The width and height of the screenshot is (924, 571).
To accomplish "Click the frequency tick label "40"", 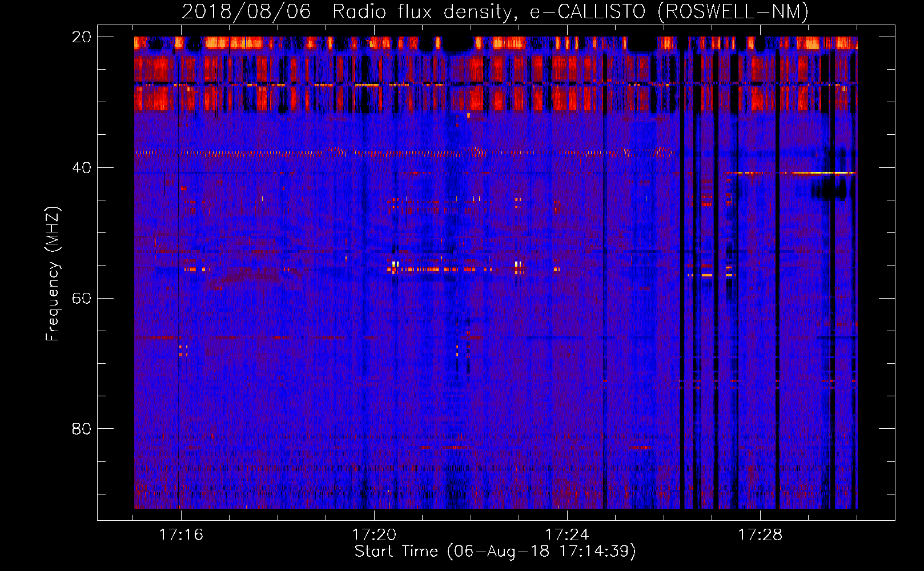I will coord(82,168).
